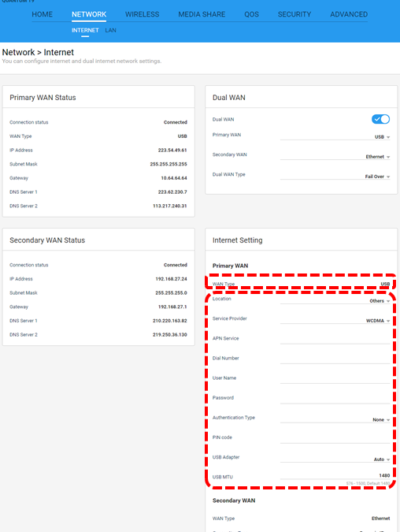Click the User Name input field
Image resolution: width=400 pixels, height=532 pixels.
click(335, 379)
